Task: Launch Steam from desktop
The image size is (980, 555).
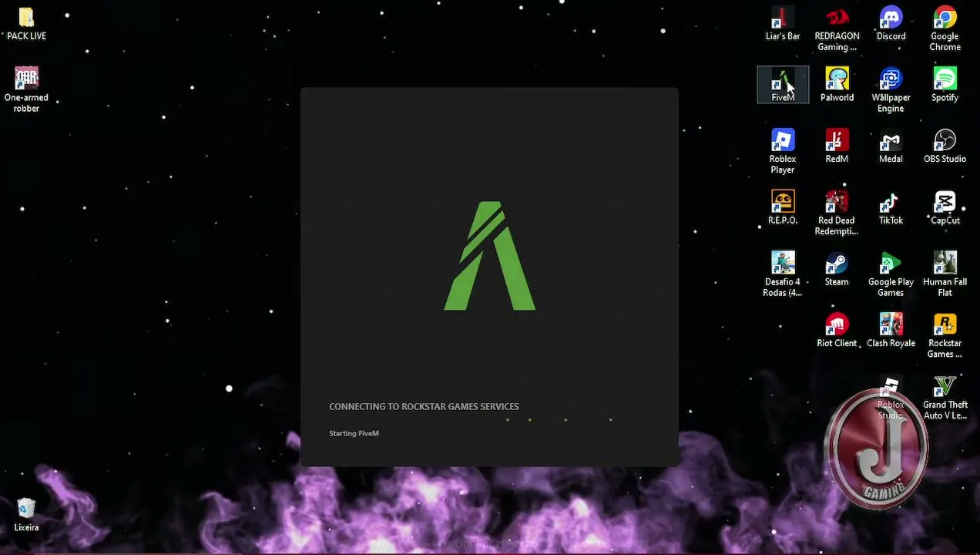Action: pyautogui.click(x=837, y=269)
